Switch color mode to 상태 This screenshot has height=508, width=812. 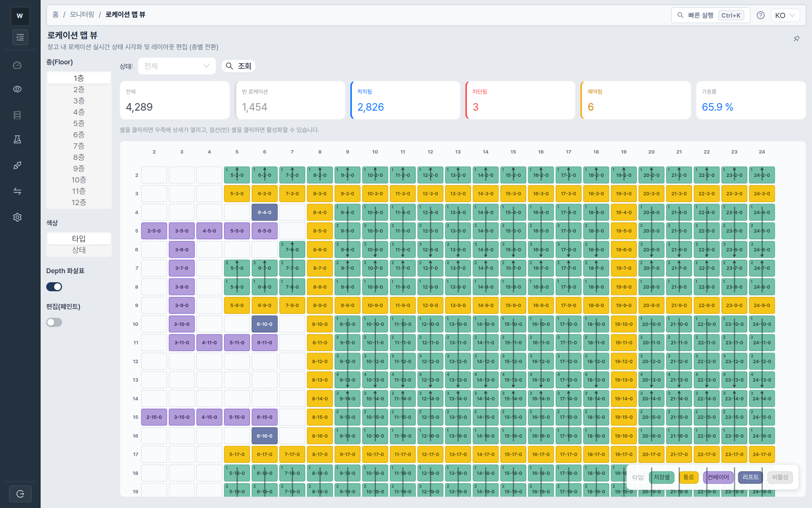click(79, 250)
